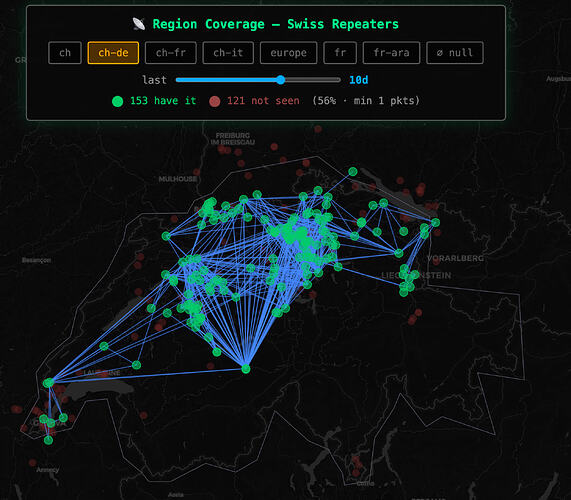The image size is (571, 500).
Task: Click the red 'not seen' legend dot
Action: coord(214,101)
